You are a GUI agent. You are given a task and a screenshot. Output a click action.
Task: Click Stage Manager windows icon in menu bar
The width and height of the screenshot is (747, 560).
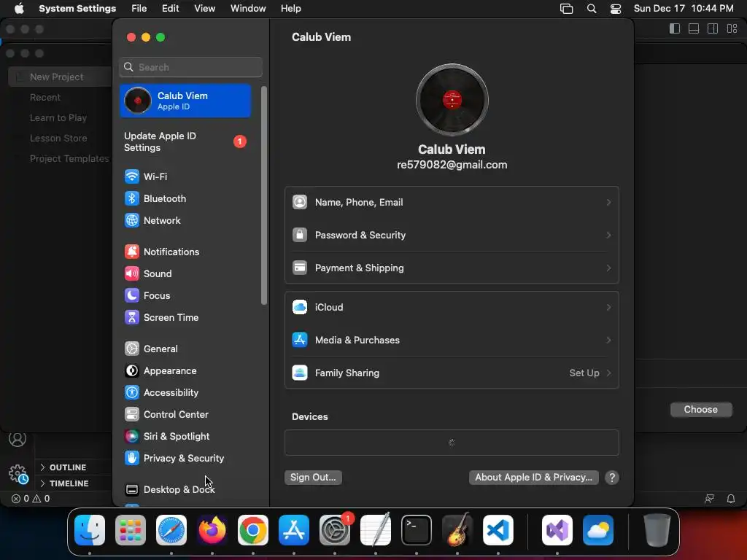[566, 9]
